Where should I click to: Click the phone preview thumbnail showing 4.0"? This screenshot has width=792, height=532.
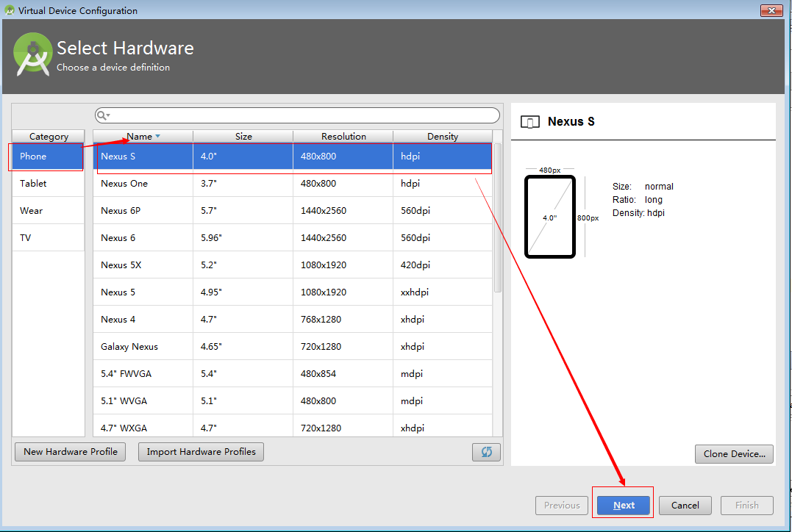[549, 217]
